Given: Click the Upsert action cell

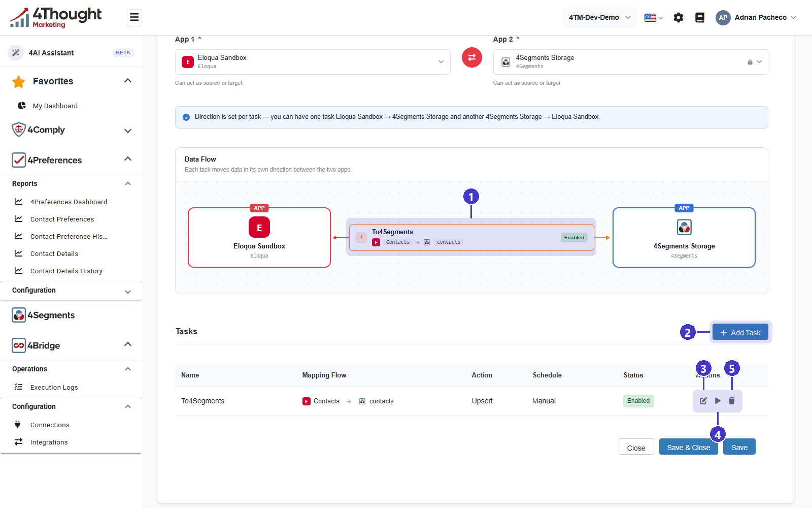Looking at the screenshot, I should pyautogui.click(x=482, y=401).
